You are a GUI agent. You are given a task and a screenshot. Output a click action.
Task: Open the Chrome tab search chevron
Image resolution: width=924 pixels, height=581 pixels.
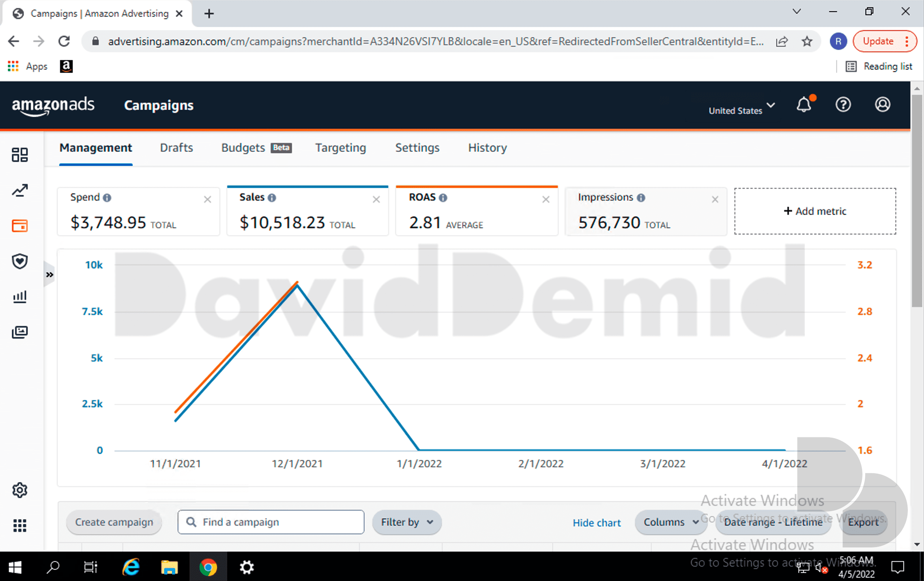797,12
